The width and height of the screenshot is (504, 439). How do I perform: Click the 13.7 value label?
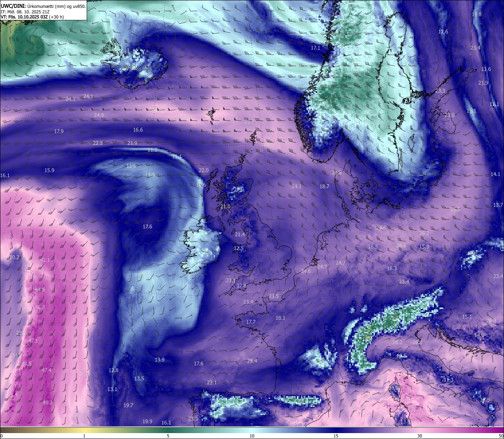point(498,205)
